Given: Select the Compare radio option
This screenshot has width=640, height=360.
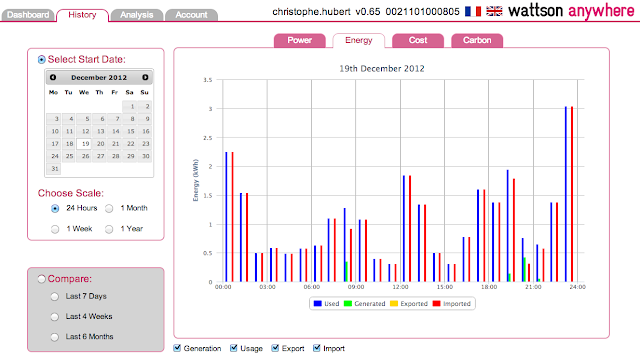Looking at the screenshot, I should (x=42, y=279).
